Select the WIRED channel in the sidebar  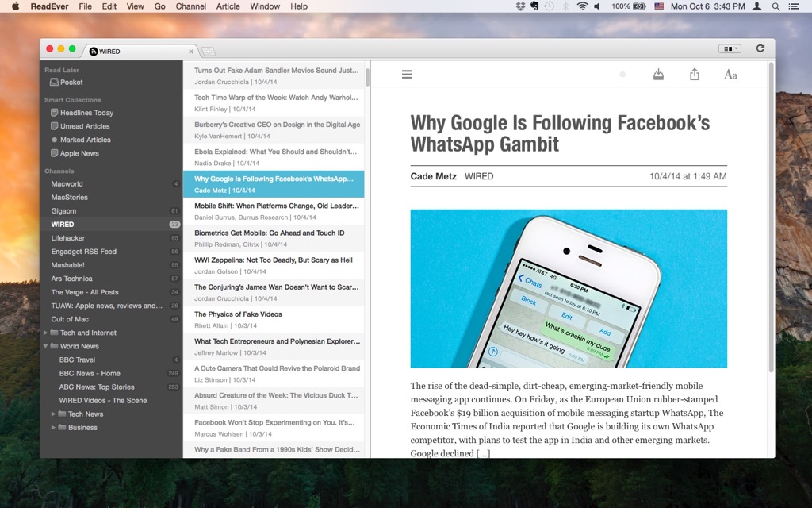(111, 224)
